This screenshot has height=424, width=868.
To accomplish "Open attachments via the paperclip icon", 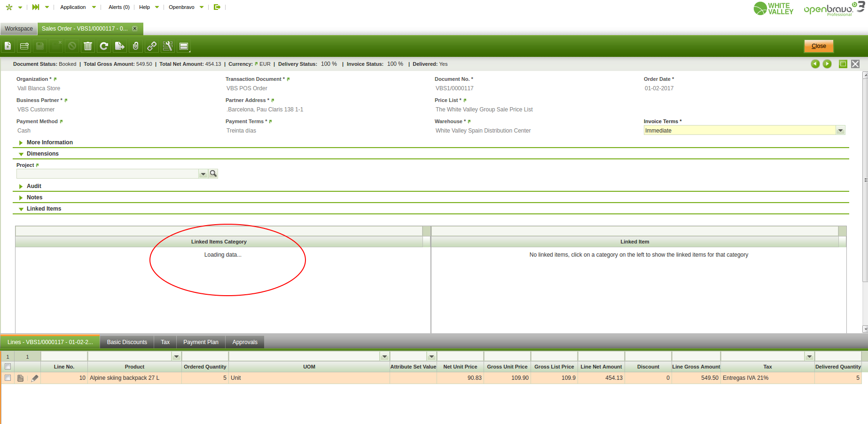I will pyautogui.click(x=136, y=46).
